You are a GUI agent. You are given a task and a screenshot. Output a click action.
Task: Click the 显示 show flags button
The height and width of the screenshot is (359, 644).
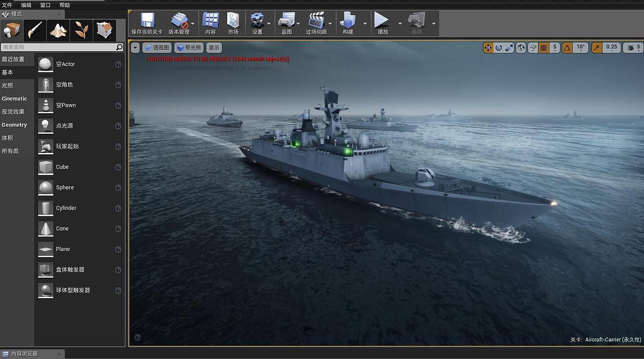[214, 48]
